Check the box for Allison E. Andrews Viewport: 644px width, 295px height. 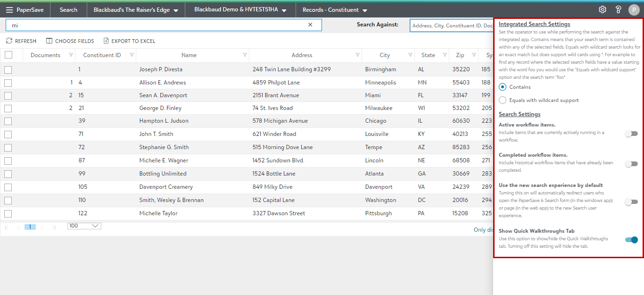[x=8, y=83]
